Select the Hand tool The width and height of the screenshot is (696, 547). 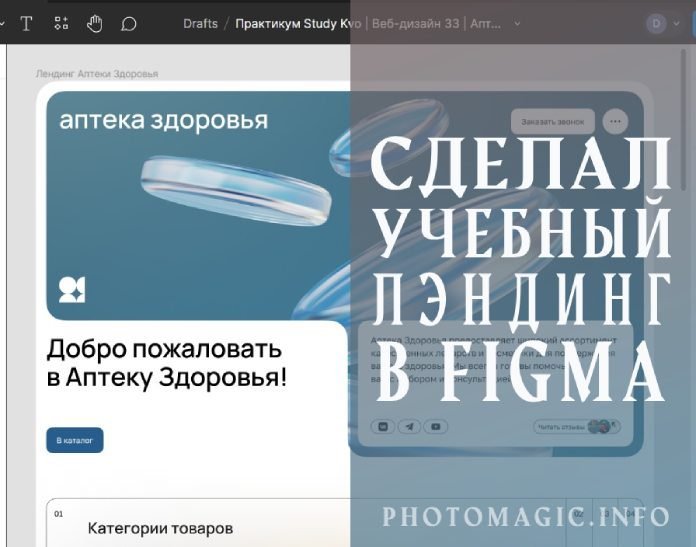click(x=95, y=24)
